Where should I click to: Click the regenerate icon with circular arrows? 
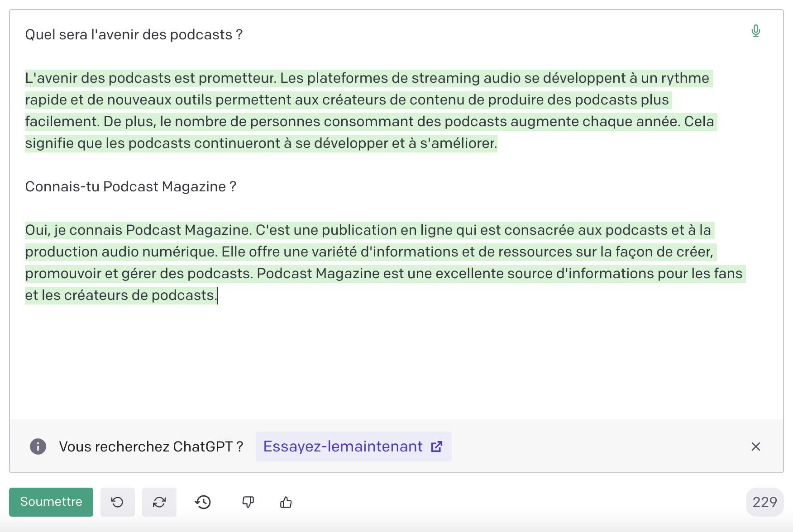159,502
